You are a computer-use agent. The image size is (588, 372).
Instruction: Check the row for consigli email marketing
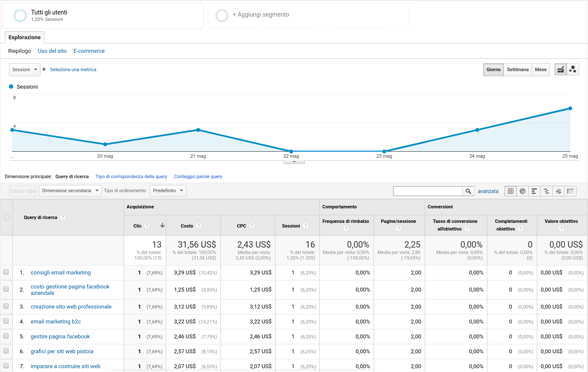coord(6,272)
